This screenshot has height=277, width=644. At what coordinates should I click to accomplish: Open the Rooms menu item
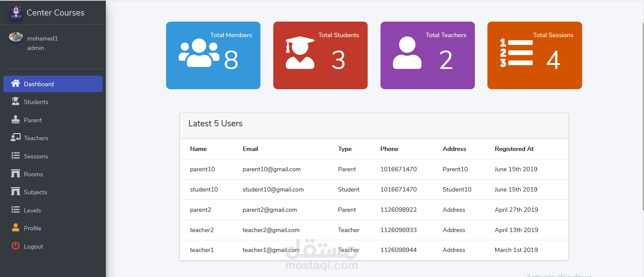pos(53,174)
